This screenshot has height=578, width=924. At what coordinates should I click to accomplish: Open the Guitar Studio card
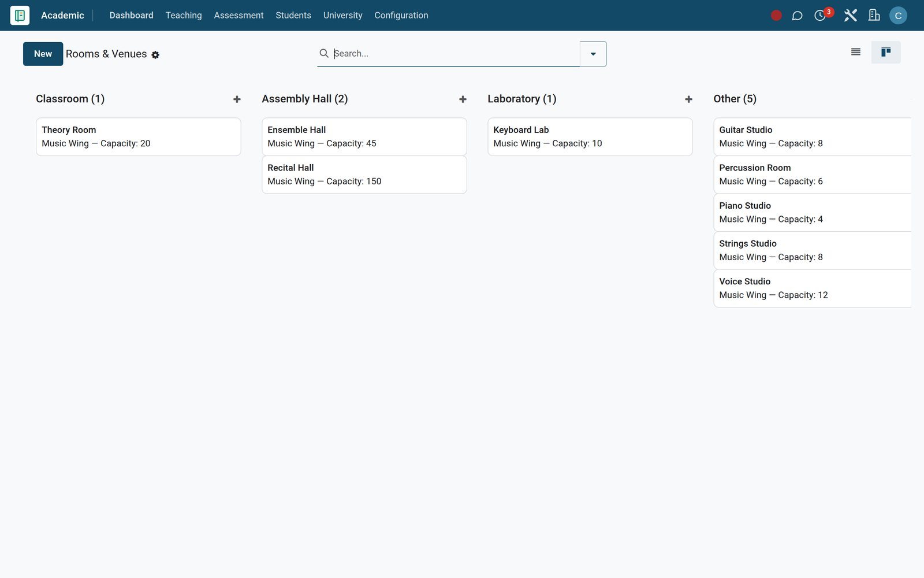click(812, 136)
